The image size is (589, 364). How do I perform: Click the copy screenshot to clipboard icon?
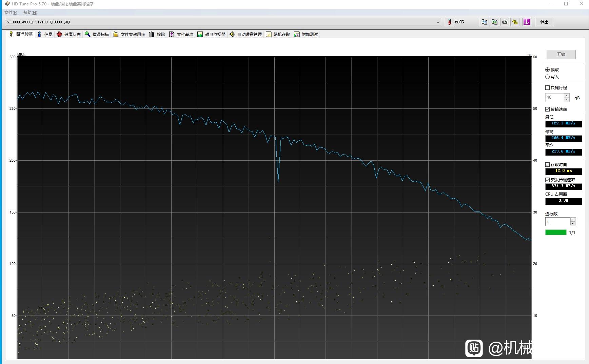click(x=495, y=22)
